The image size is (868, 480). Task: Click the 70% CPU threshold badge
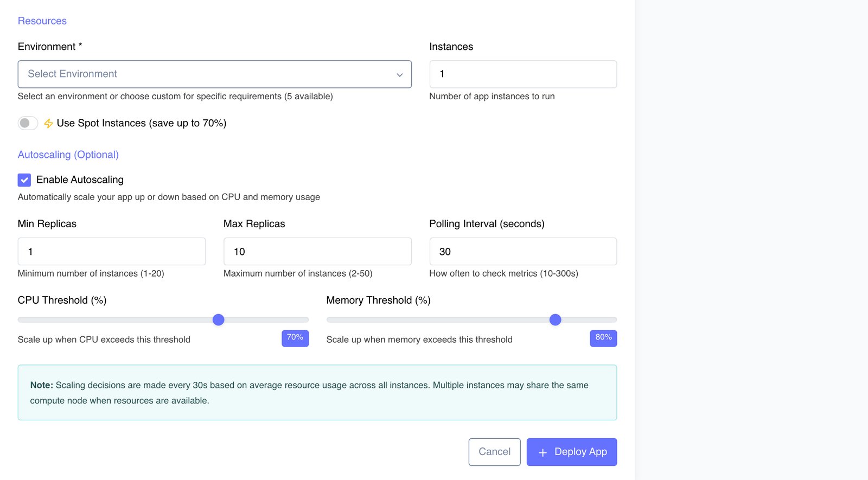[295, 338]
